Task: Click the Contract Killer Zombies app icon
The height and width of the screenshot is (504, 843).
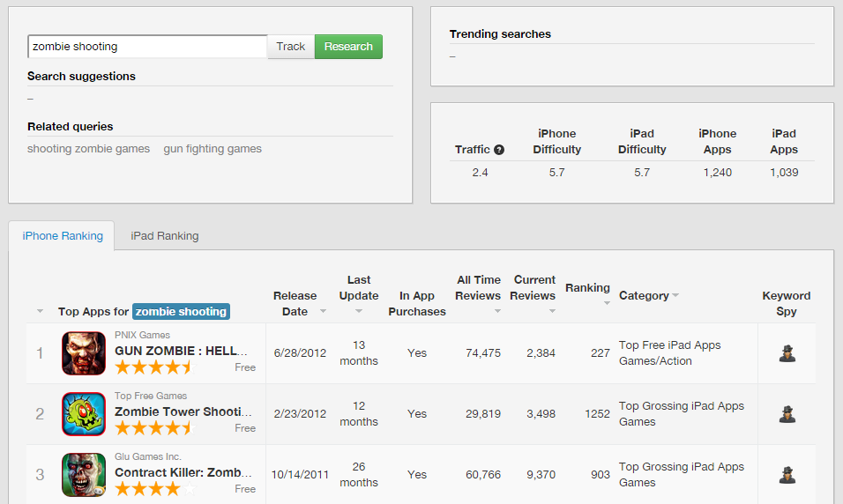Action: point(84,475)
